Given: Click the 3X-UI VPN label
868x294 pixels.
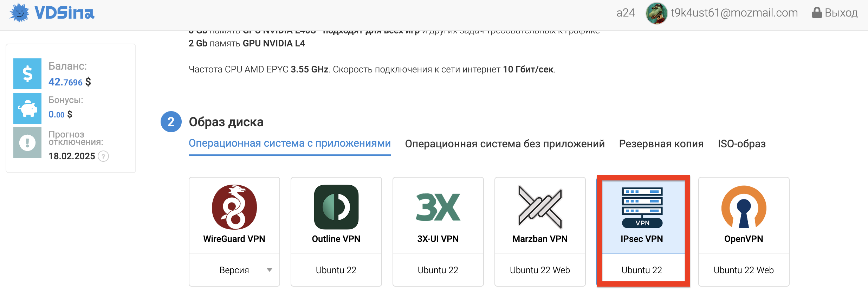Looking at the screenshot, I should point(438,239).
